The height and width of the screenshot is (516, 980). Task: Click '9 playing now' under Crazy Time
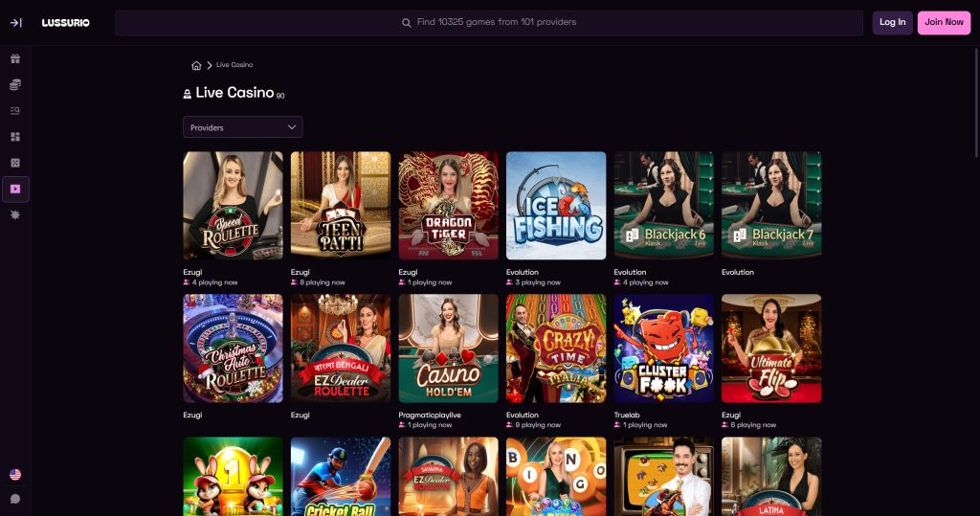pyautogui.click(x=538, y=425)
